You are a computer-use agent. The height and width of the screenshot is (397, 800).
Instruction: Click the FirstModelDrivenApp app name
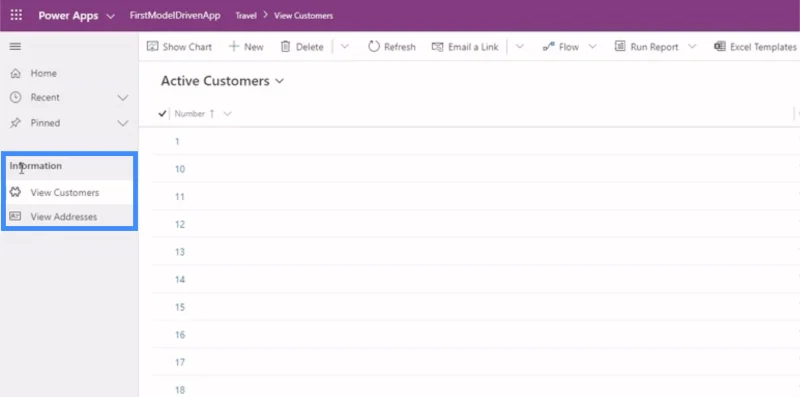coord(175,16)
